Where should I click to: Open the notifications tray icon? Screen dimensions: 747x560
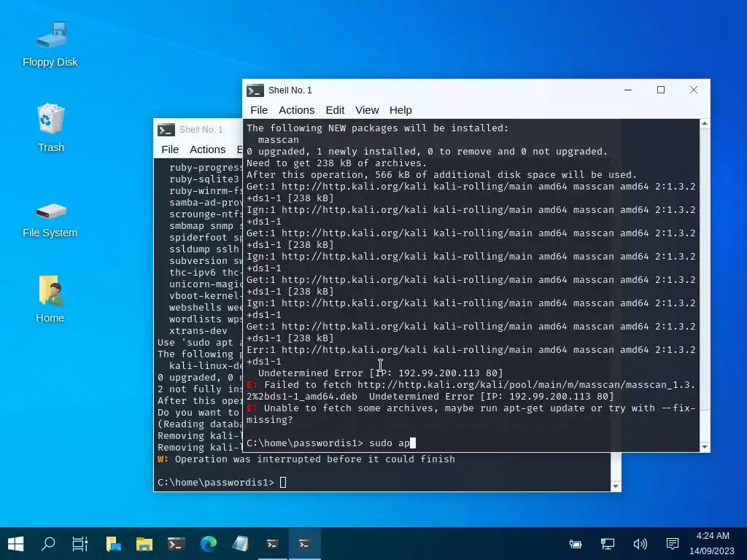672,544
